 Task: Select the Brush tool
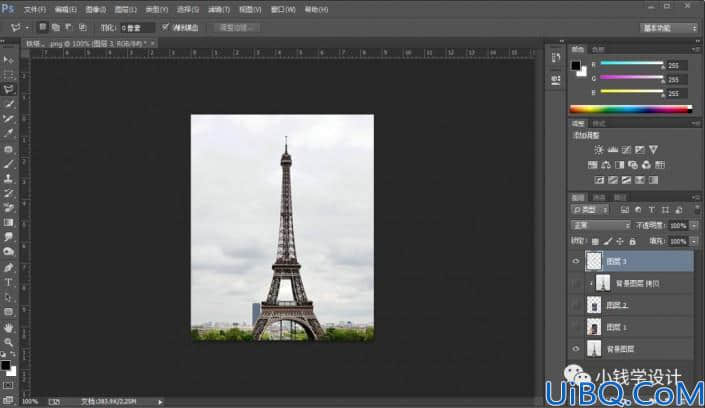pos(8,164)
